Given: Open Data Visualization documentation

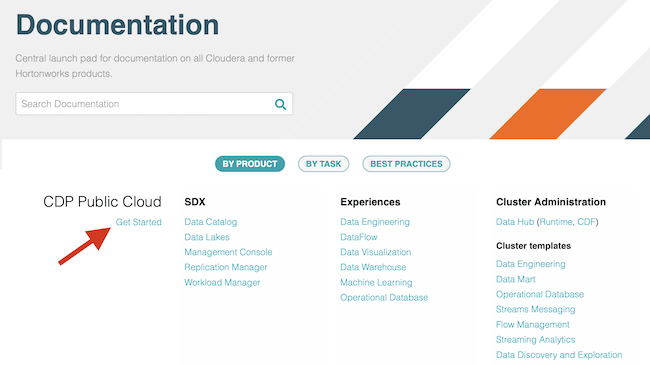Looking at the screenshot, I should [x=376, y=252].
